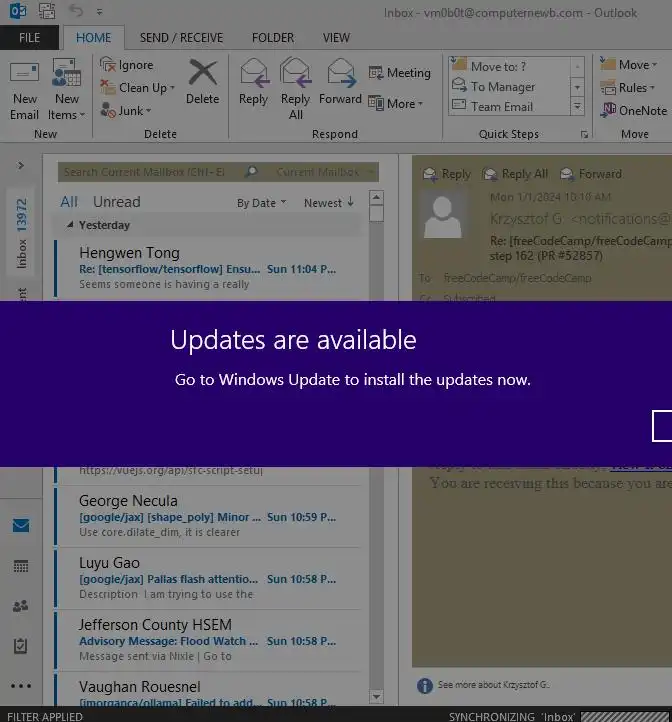Click the Search Current Mailbox field

(x=150, y=172)
